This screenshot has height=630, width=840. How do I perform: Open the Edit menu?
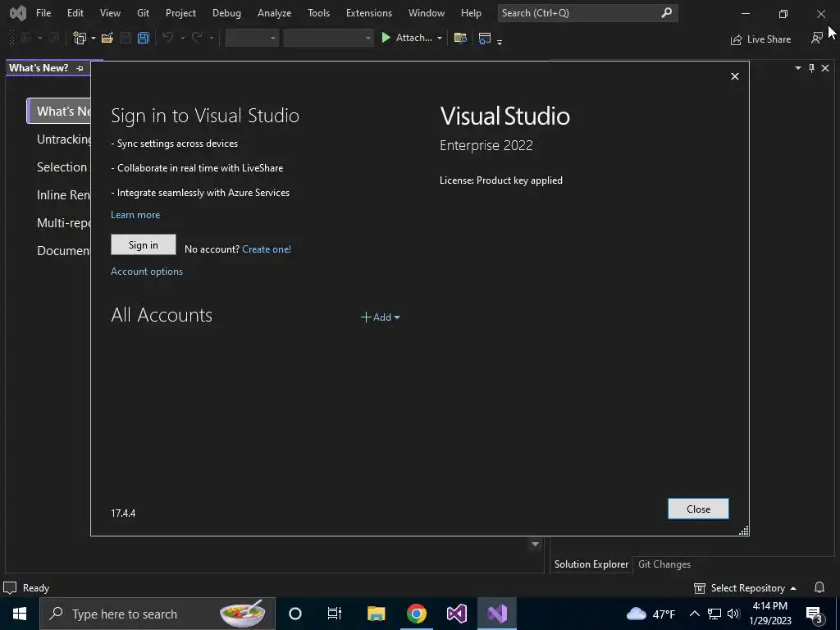point(75,13)
